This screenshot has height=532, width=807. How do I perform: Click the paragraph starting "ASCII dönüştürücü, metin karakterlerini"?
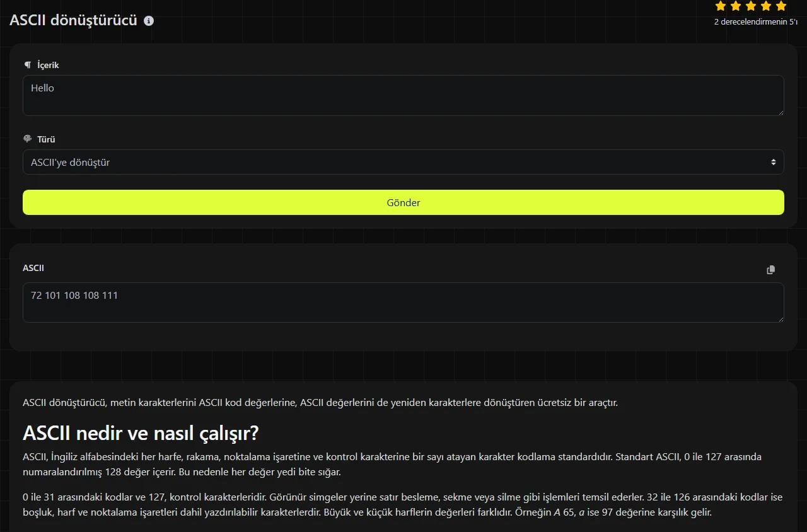click(320, 402)
